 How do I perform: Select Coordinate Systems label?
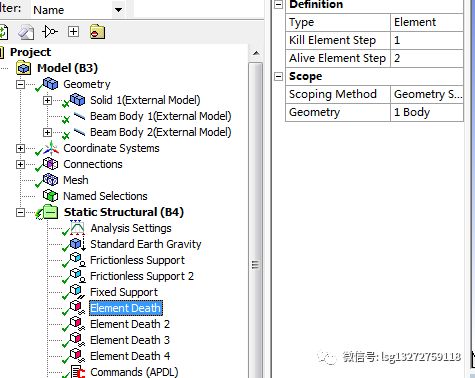[x=111, y=148]
